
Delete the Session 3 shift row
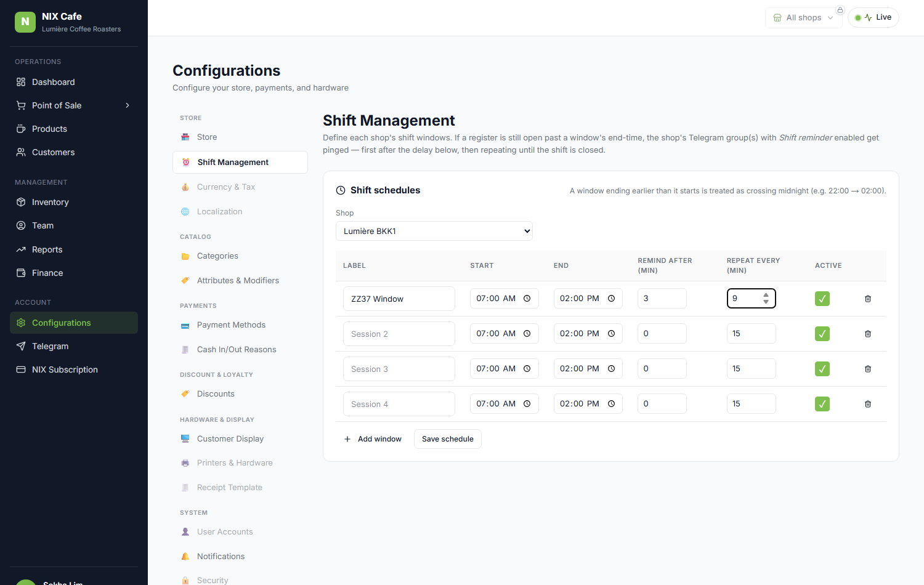(868, 369)
